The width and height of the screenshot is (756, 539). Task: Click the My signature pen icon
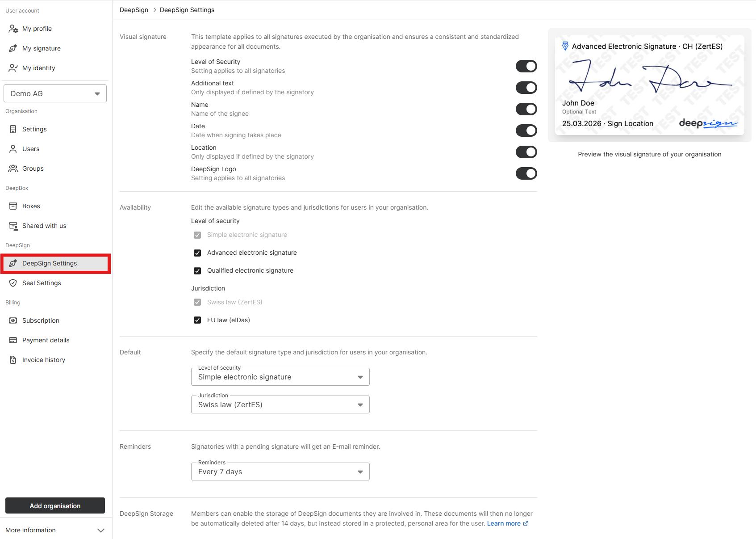(13, 48)
